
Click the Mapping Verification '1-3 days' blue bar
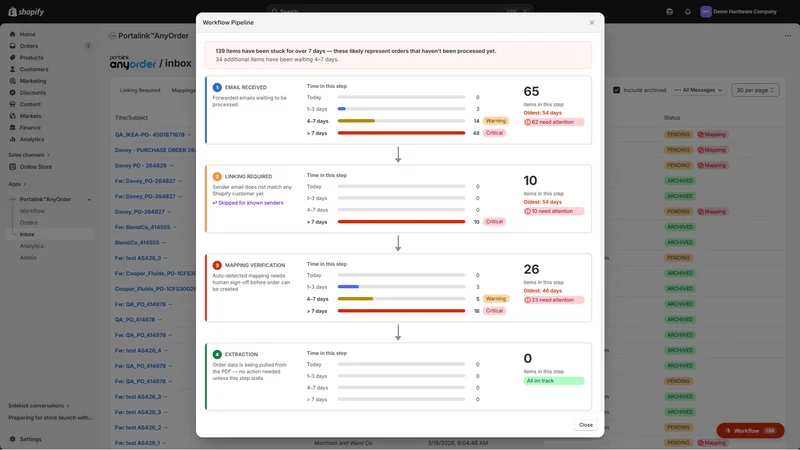pyautogui.click(x=348, y=287)
